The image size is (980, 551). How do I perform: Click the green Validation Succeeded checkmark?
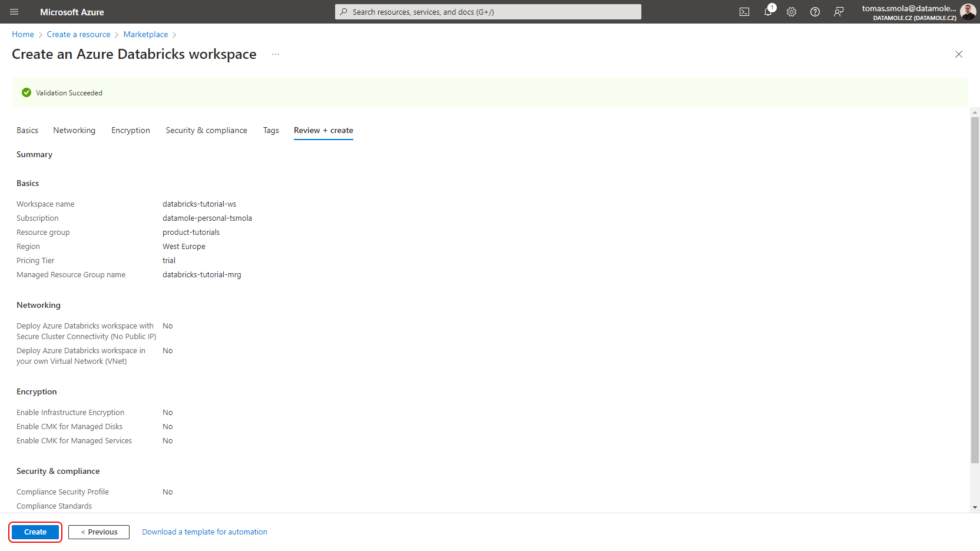27,92
